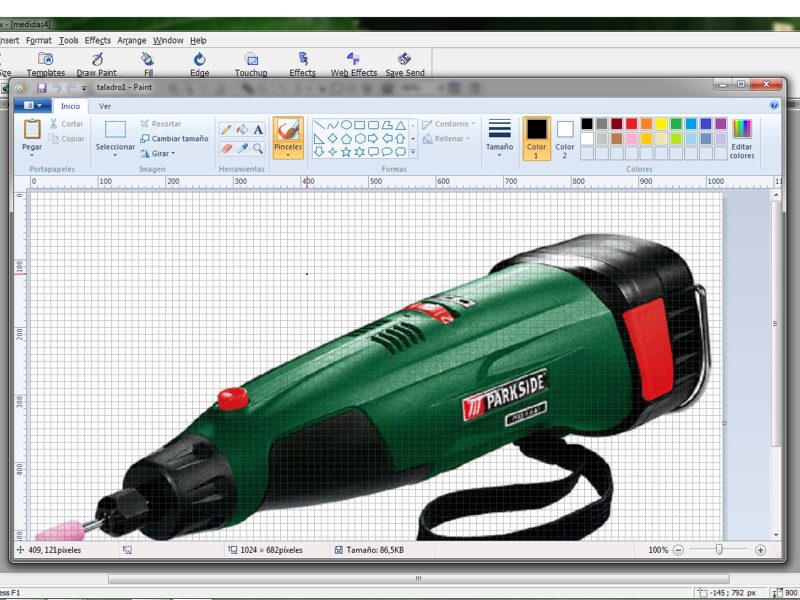Select the Fill bucket tool in Paint
This screenshot has width=800, height=600.
point(242,130)
